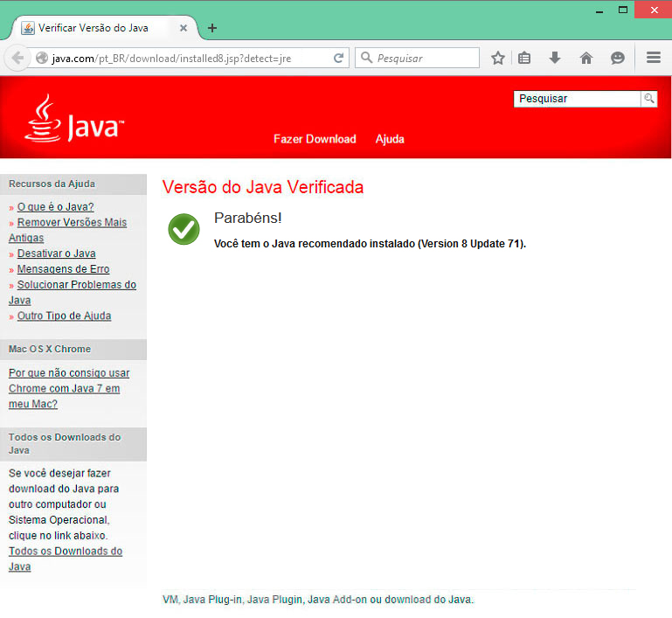Viewport: 672px width, 618px height.
Task: Click the Java favicon on the tab
Action: tap(28, 28)
